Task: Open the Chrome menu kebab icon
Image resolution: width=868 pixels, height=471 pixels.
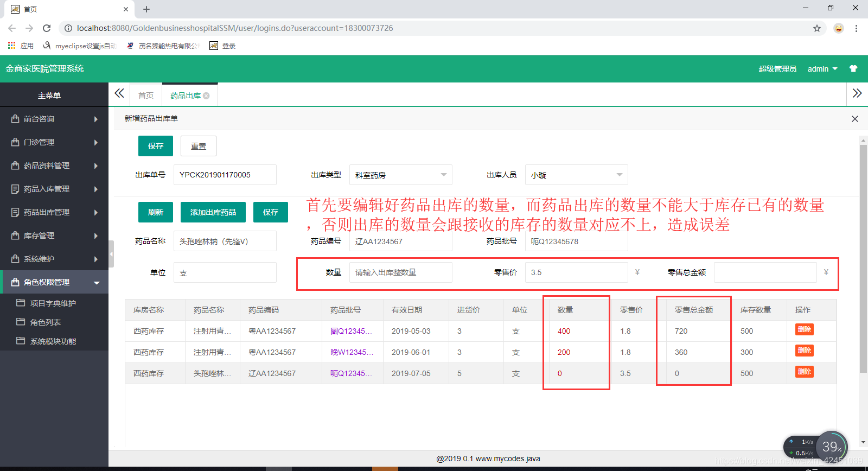Action: coord(856,28)
